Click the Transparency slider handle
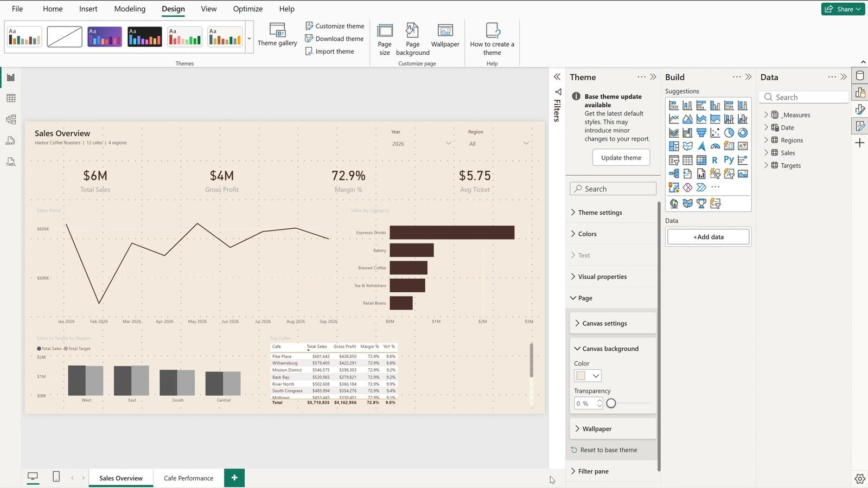This screenshot has width=868, height=488. 611,403
